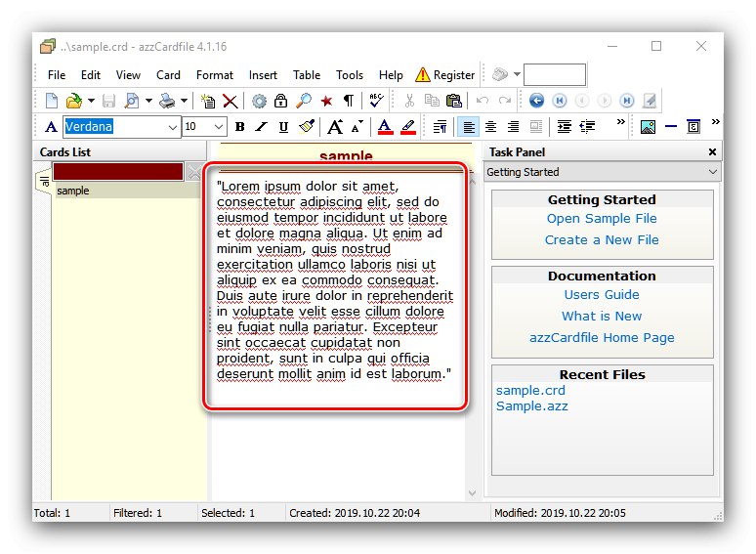Jump to the first card
The width and height of the screenshot is (756, 554).
[x=560, y=101]
